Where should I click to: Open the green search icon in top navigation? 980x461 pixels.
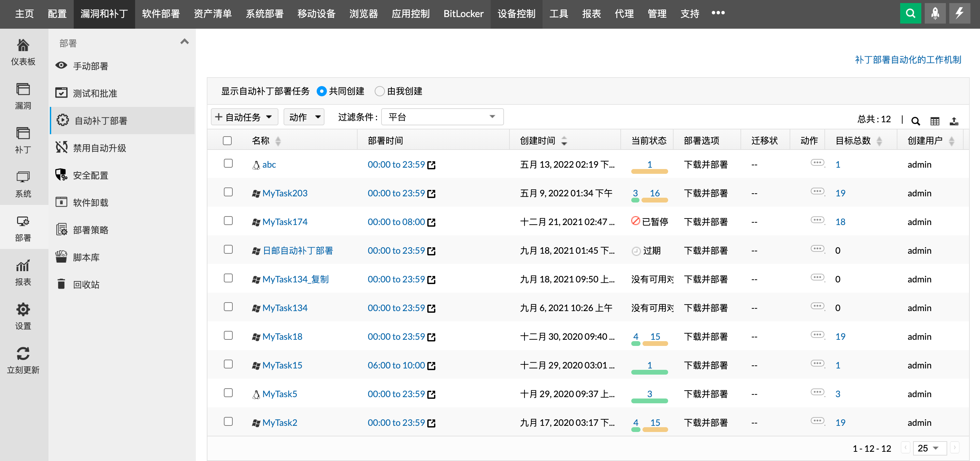click(x=910, y=13)
